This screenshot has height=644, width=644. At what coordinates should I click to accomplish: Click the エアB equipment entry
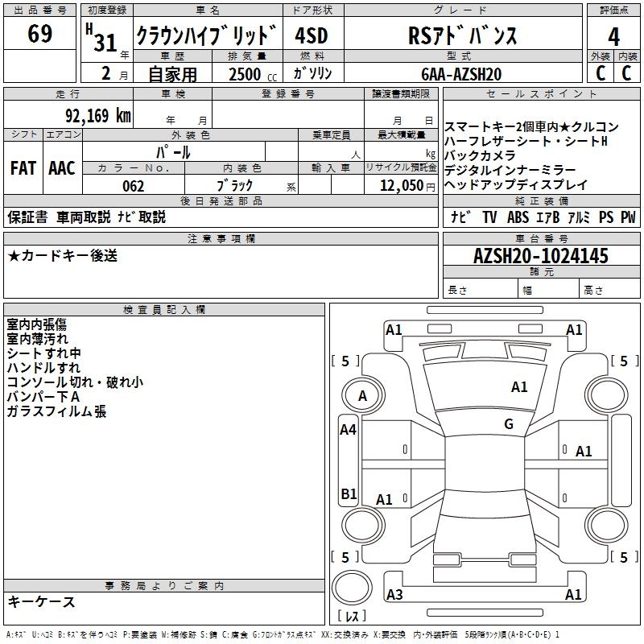point(548,217)
